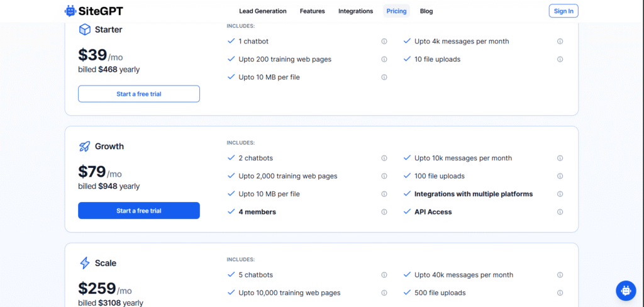Click info icon for Upto 4k messages per month
This screenshot has width=644, height=307.
[x=560, y=41]
